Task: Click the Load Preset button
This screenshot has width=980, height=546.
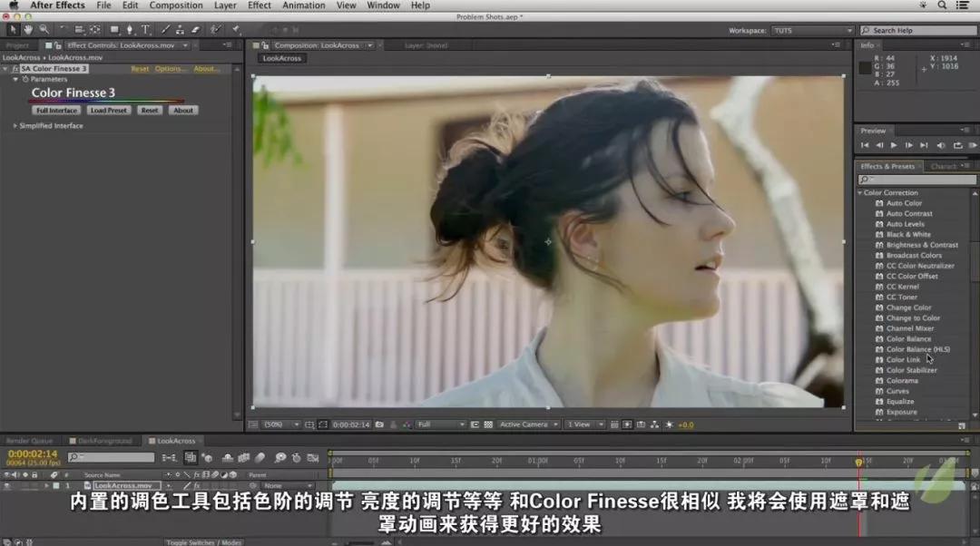Action: [107, 110]
